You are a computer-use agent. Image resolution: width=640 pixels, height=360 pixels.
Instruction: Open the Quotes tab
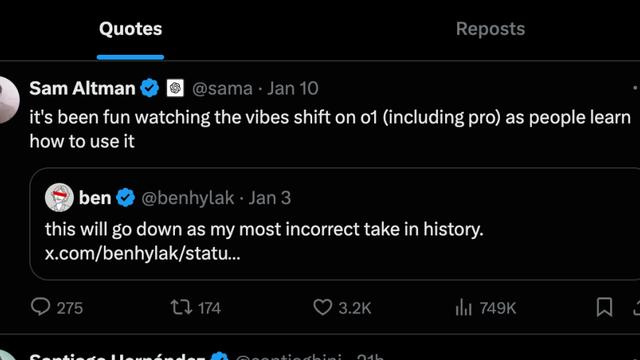pos(131,29)
